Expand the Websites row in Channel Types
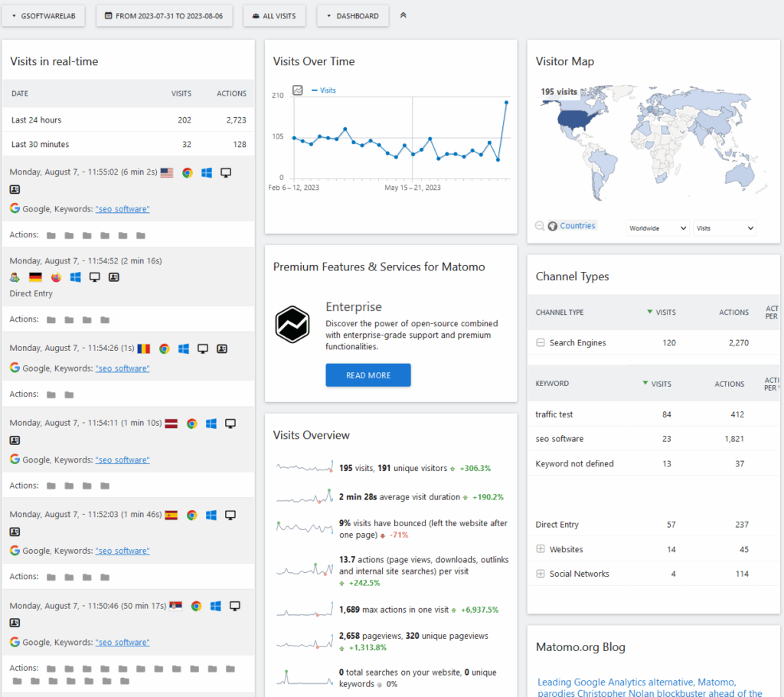 point(541,549)
